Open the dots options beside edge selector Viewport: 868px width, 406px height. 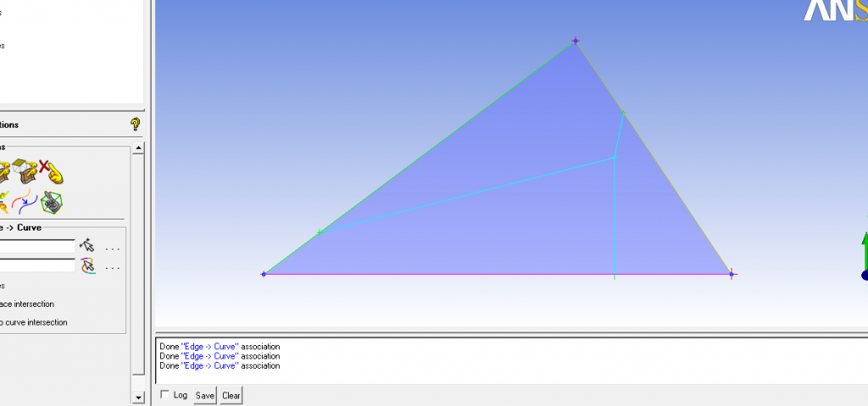click(x=113, y=249)
